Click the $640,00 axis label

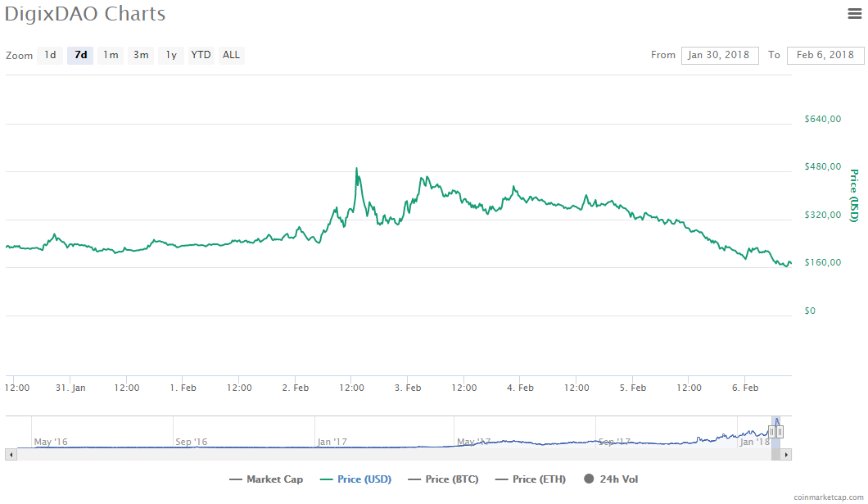click(823, 119)
